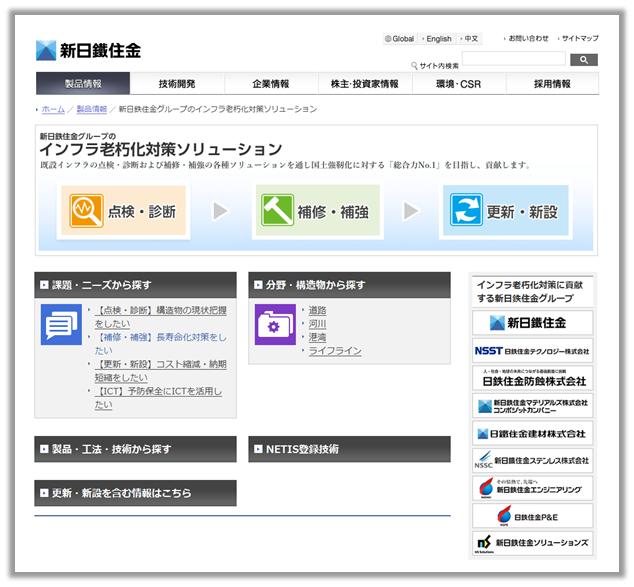The image size is (634, 587).
Task: Open the 補修・補強 hammer icon tile
Action: 317,212
